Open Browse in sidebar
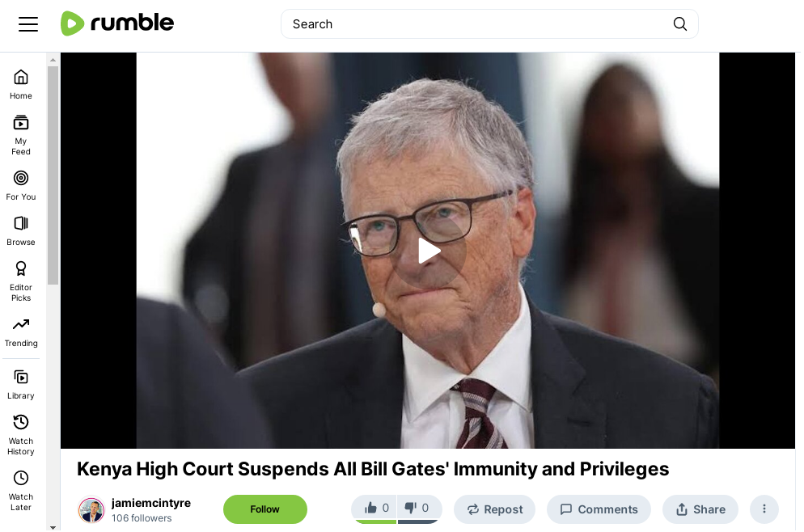Viewport: 804px width, 532px height. click(x=21, y=230)
